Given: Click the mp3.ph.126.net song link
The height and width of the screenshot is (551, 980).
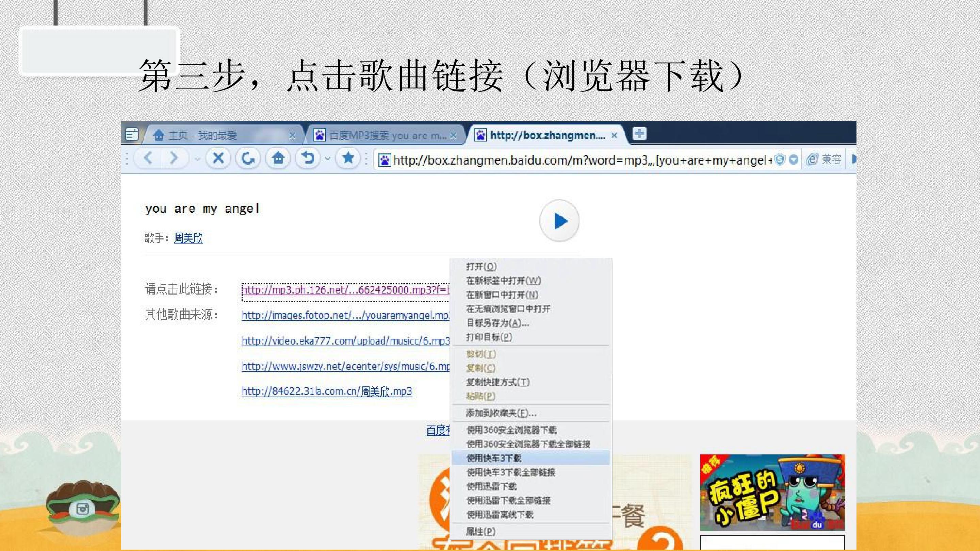Looking at the screenshot, I should click(x=345, y=290).
